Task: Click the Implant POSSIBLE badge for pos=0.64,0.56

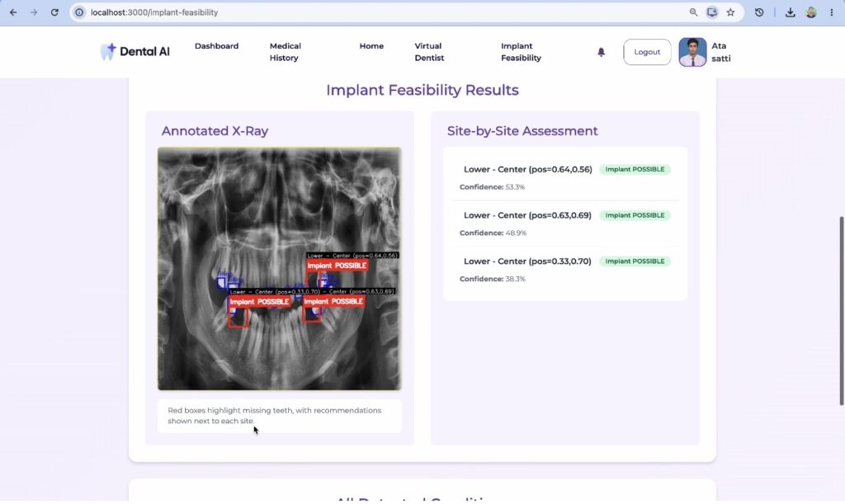Action: [635, 170]
